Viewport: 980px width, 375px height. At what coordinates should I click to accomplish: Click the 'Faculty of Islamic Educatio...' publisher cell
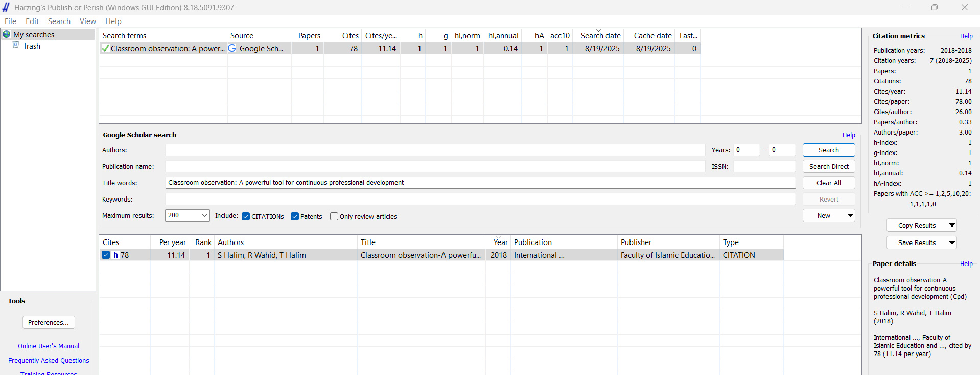coord(668,255)
